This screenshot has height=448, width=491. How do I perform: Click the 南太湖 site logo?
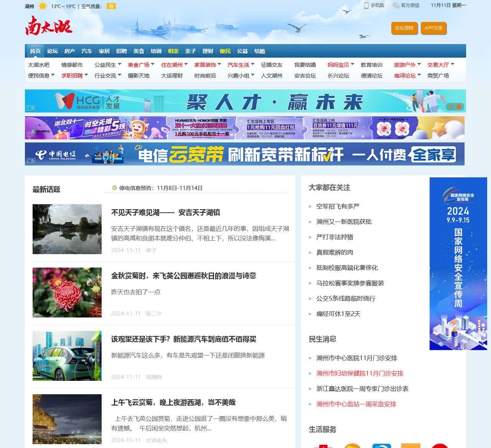point(49,26)
